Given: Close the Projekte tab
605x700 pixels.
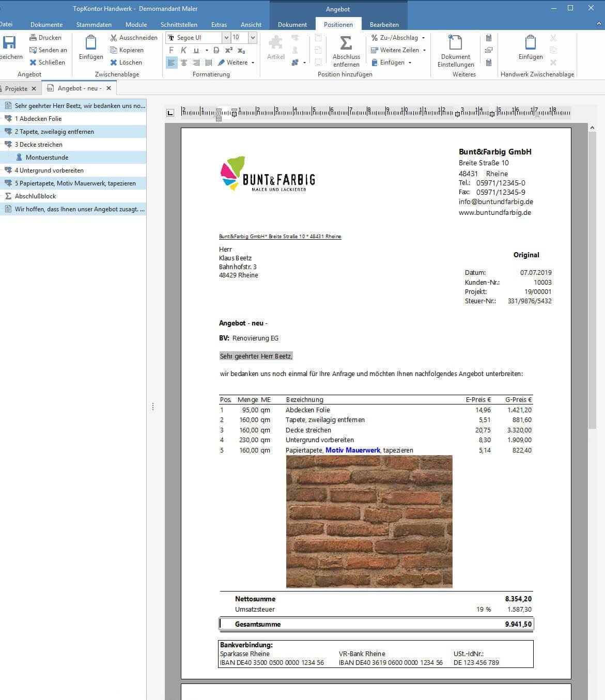Looking at the screenshot, I should pyautogui.click(x=34, y=88).
